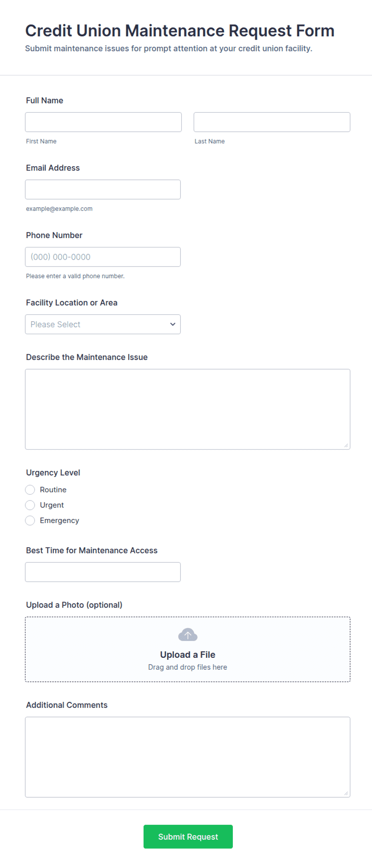The image size is (372, 868).
Task: Select the Routine urgency radio button
Action: [x=30, y=490]
